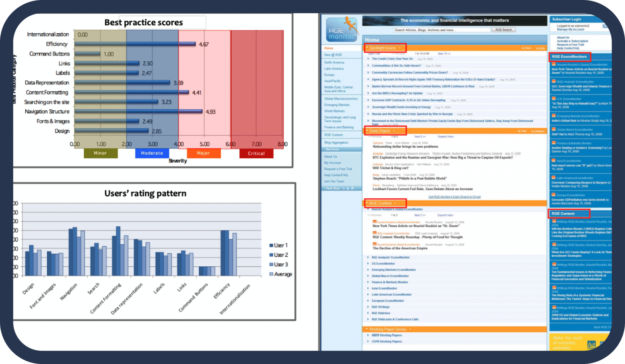This screenshot has width=625, height=364.
Task: Click RSS icon beside Latin America EconoMonitor sidebar entry
Action: (x=554, y=178)
